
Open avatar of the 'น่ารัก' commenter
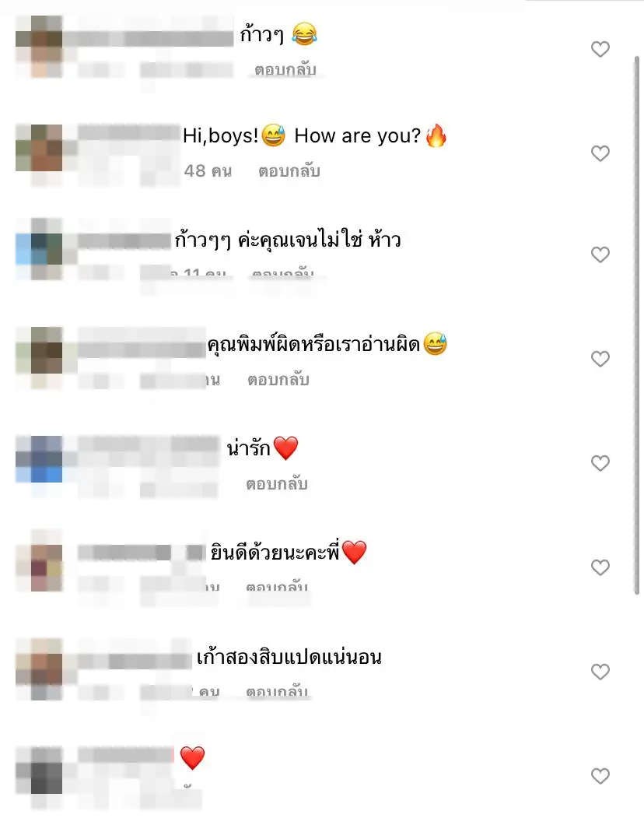point(39,459)
